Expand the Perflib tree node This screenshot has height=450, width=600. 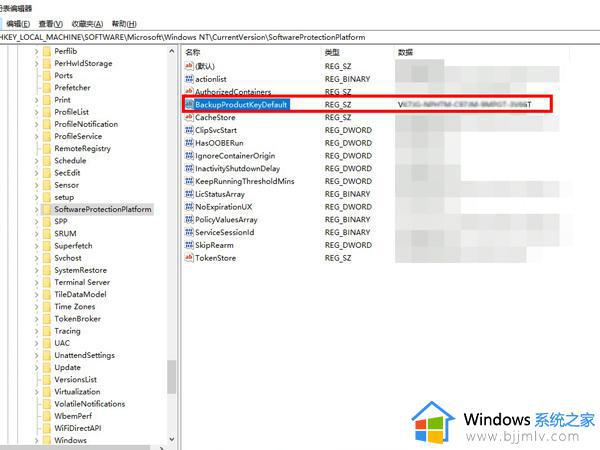pyautogui.click(x=36, y=51)
